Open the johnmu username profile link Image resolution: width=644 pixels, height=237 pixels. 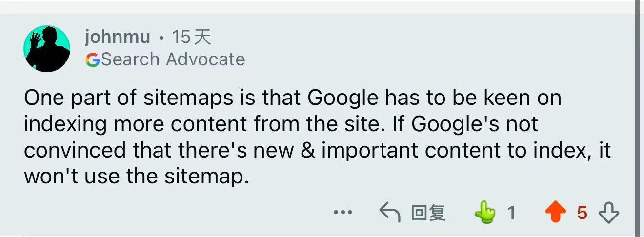pos(117,37)
